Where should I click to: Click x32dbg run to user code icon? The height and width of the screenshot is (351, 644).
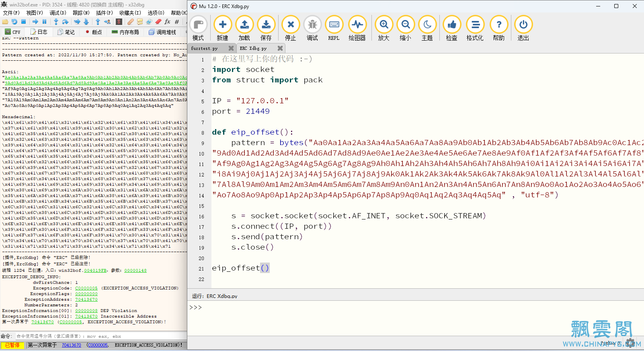(x=107, y=22)
